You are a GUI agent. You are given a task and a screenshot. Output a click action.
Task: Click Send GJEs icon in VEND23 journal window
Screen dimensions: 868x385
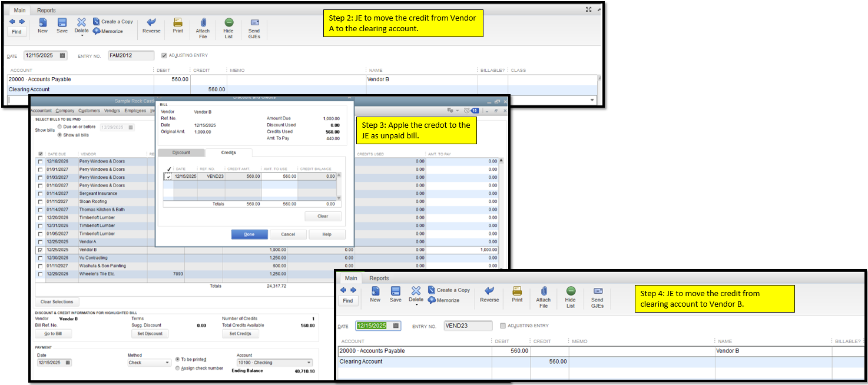[x=598, y=291]
